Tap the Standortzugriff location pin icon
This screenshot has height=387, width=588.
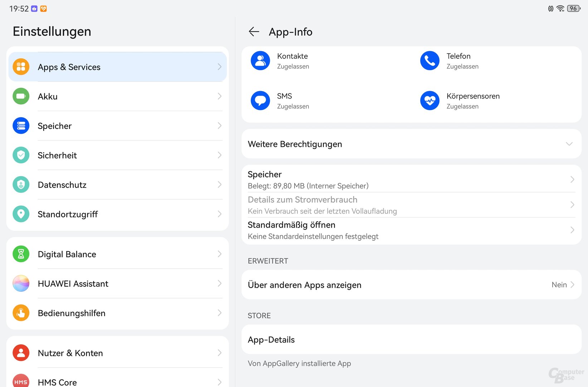21,214
